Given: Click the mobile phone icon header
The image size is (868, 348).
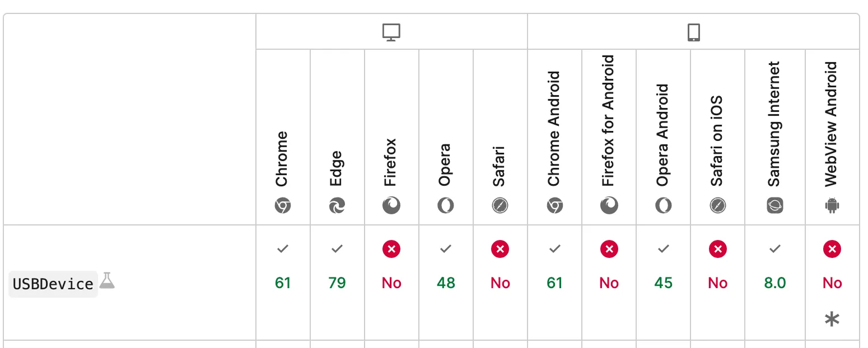Looking at the screenshot, I should [x=693, y=32].
